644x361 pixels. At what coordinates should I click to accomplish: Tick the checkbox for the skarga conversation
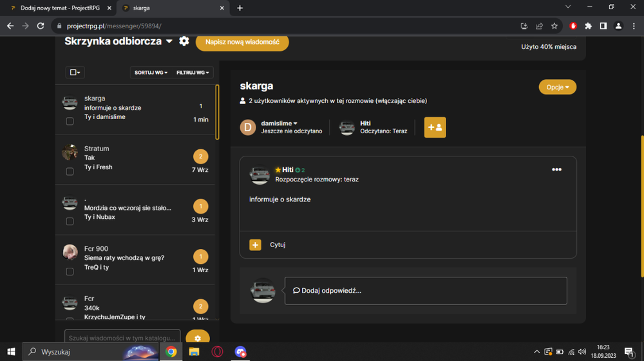(70, 122)
